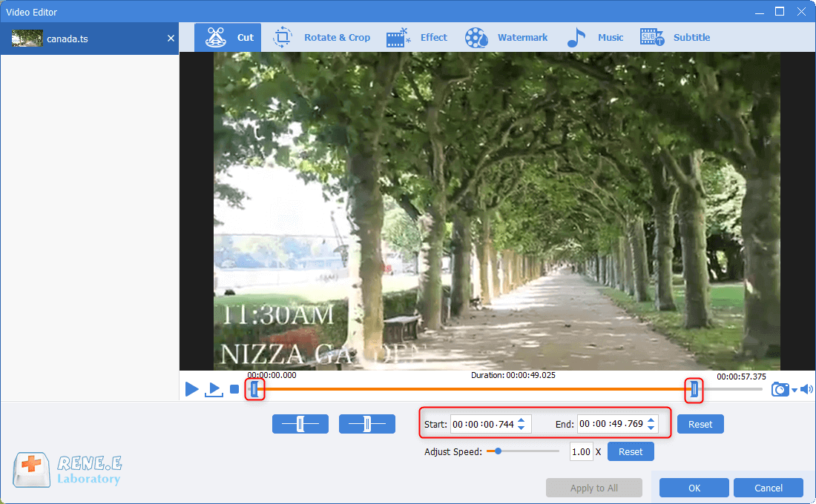Viewport: 816px width, 504px height.
Task: Decrease Start time with down arrow
Action: [521, 428]
